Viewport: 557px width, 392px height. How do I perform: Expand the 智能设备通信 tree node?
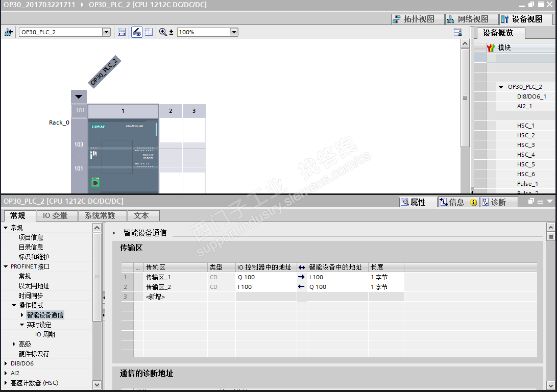coord(22,315)
